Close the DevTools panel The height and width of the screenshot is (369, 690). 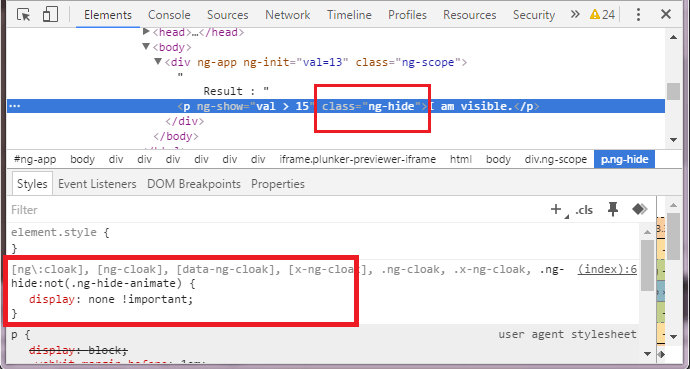coord(666,15)
